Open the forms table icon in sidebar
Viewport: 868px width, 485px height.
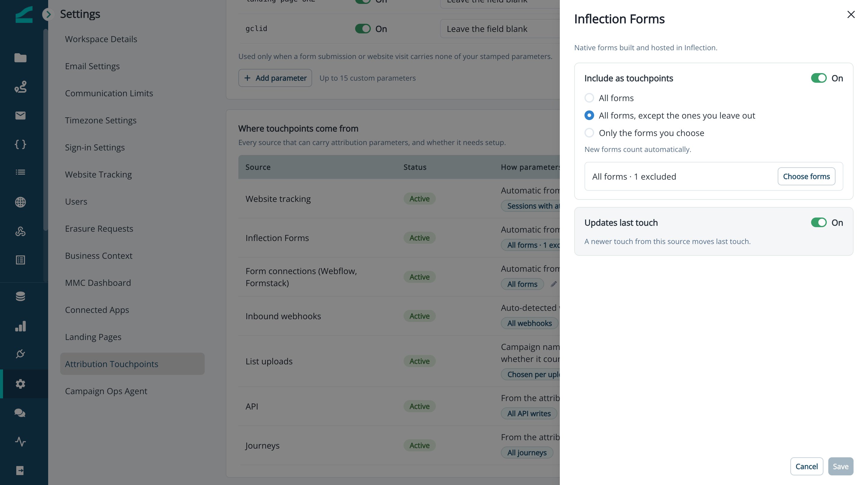(x=20, y=260)
